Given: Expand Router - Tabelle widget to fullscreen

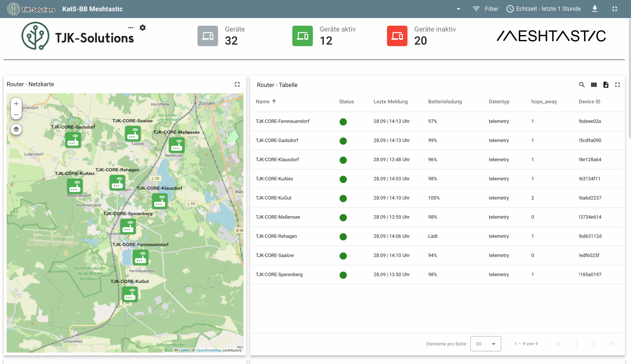Looking at the screenshot, I should tap(617, 85).
